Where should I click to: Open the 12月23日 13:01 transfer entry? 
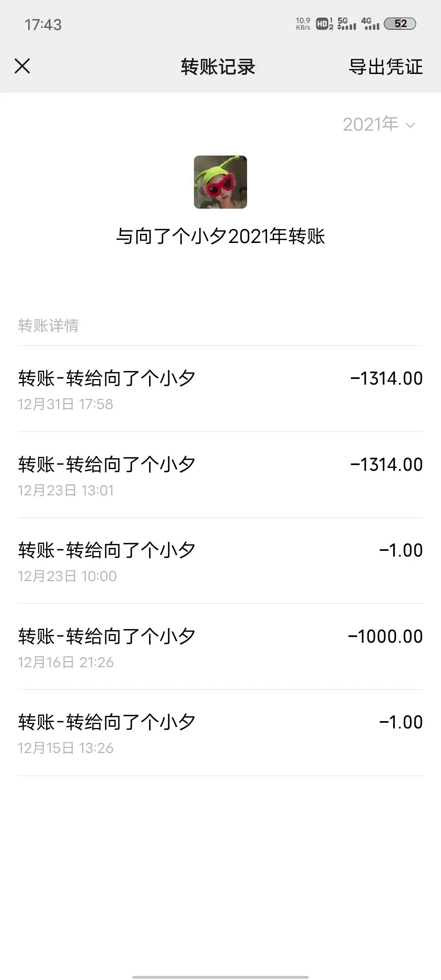point(220,475)
